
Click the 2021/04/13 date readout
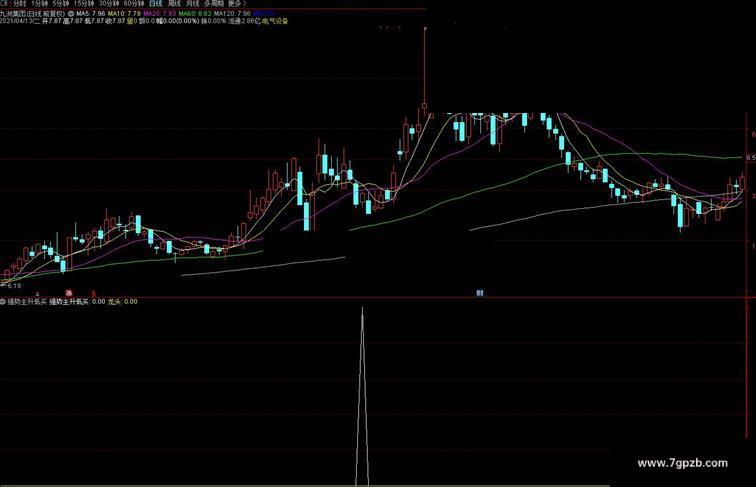pyautogui.click(x=17, y=21)
